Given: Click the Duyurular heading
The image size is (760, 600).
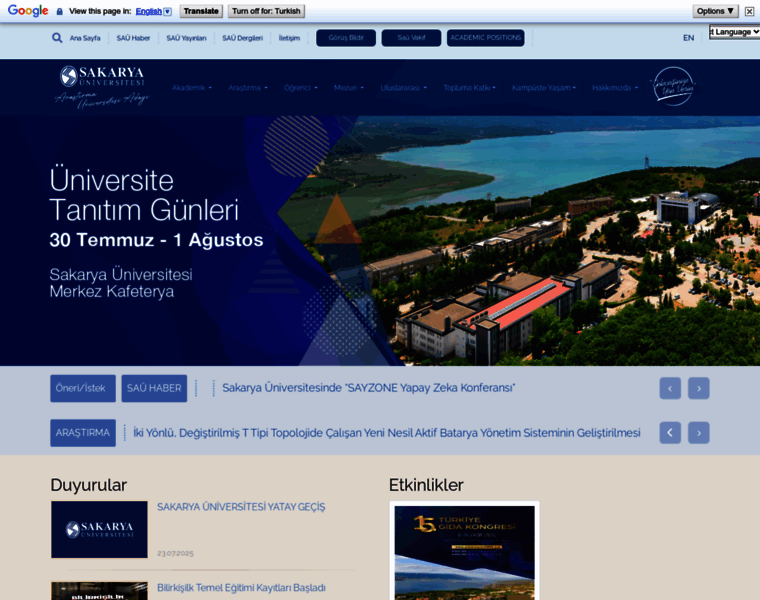Looking at the screenshot, I should [89, 485].
